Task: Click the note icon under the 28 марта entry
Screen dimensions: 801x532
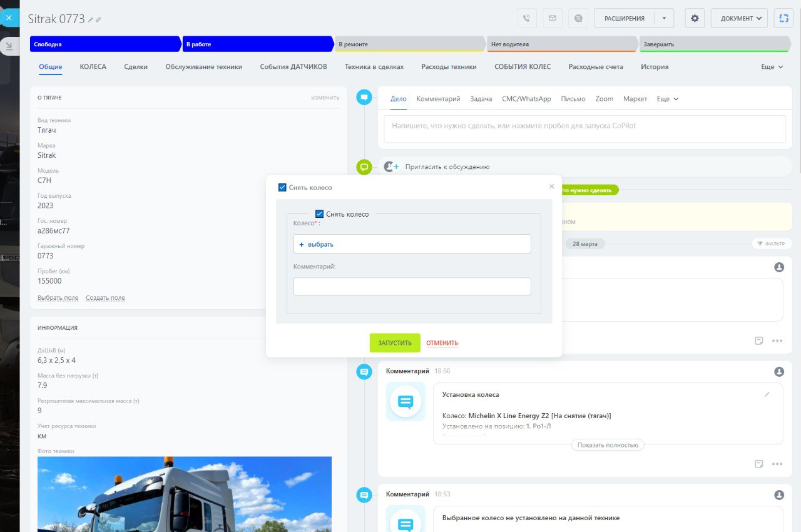Action: [759, 341]
